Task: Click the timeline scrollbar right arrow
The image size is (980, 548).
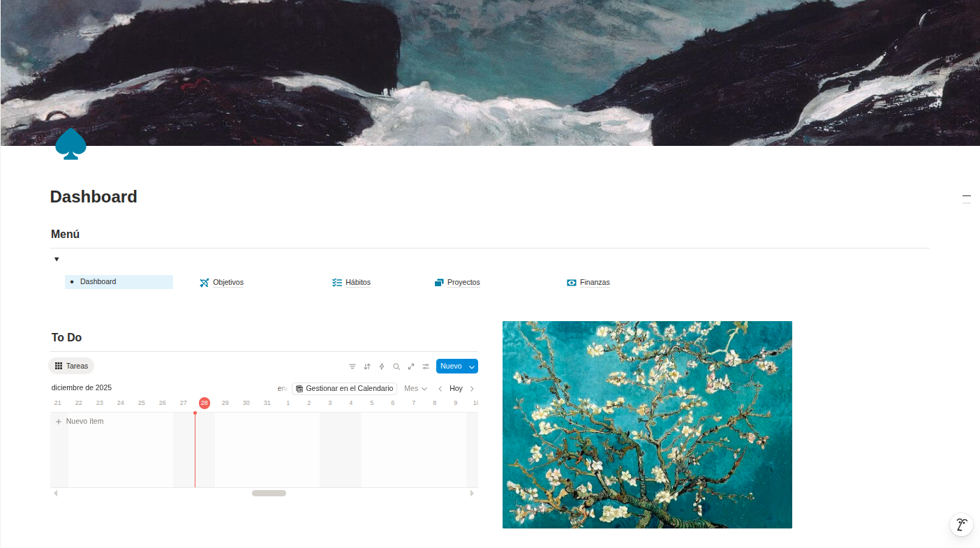Action: (473, 493)
